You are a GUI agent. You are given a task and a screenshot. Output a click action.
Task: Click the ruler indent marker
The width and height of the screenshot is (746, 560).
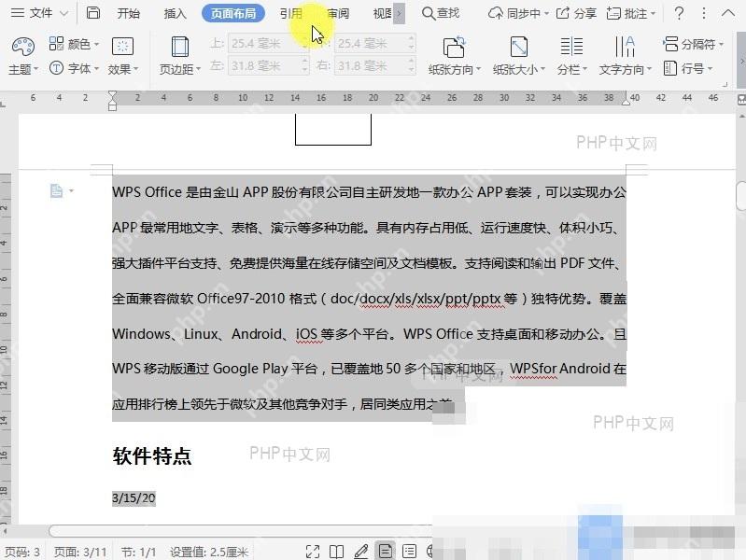(112, 101)
